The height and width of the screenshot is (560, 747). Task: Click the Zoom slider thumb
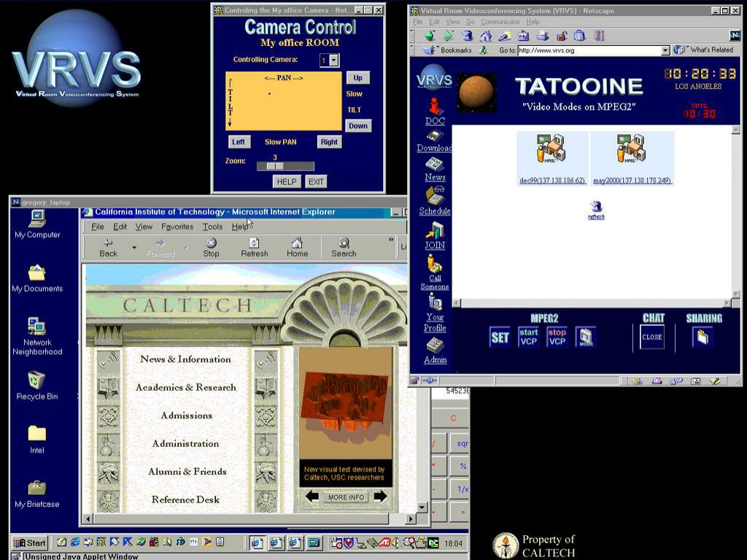click(x=274, y=166)
